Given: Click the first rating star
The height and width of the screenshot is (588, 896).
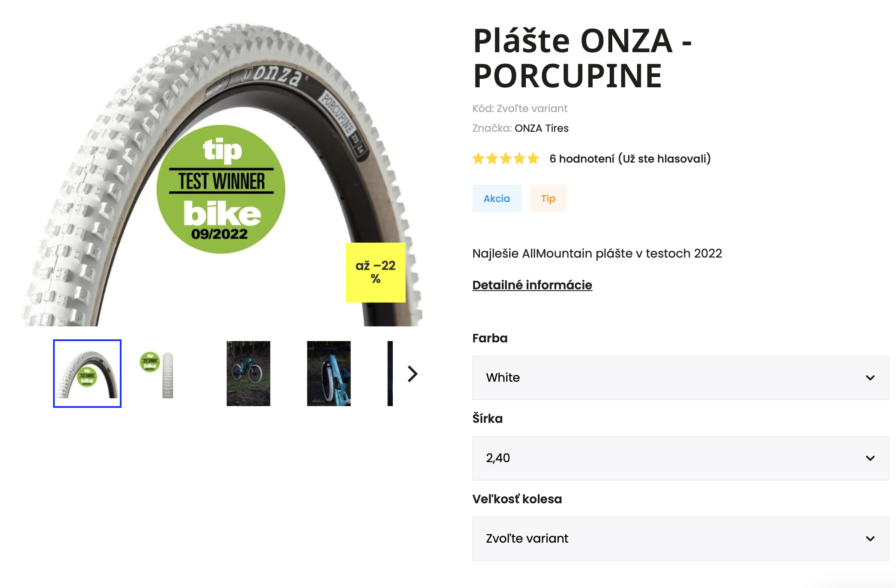Looking at the screenshot, I should [478, 159].
